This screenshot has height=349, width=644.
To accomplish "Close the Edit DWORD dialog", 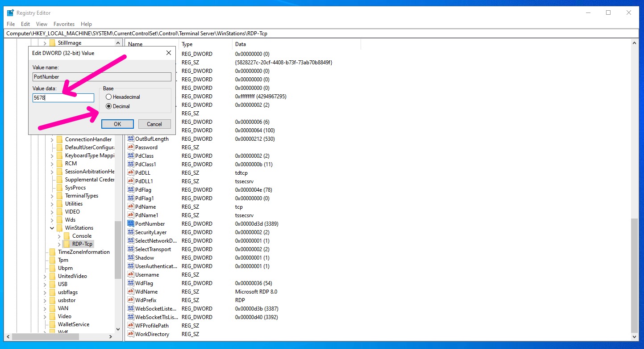I will click(x=169, y=53).
